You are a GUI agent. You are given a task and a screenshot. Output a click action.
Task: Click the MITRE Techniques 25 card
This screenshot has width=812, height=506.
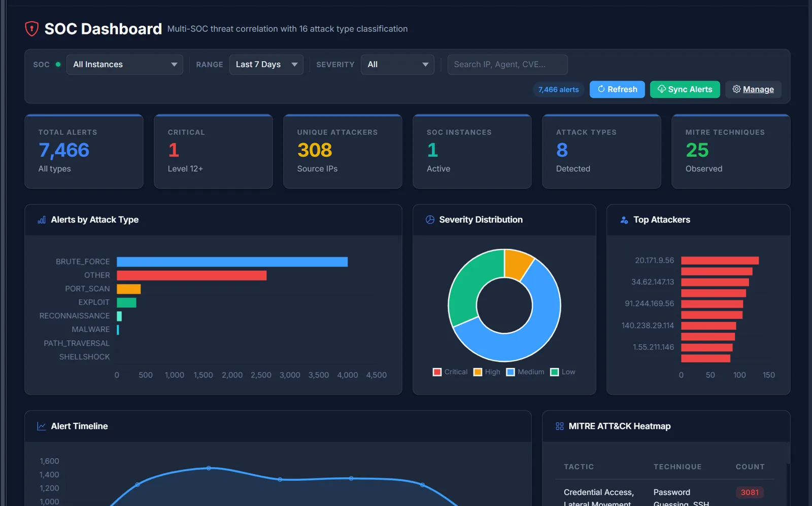click(731, 152)
